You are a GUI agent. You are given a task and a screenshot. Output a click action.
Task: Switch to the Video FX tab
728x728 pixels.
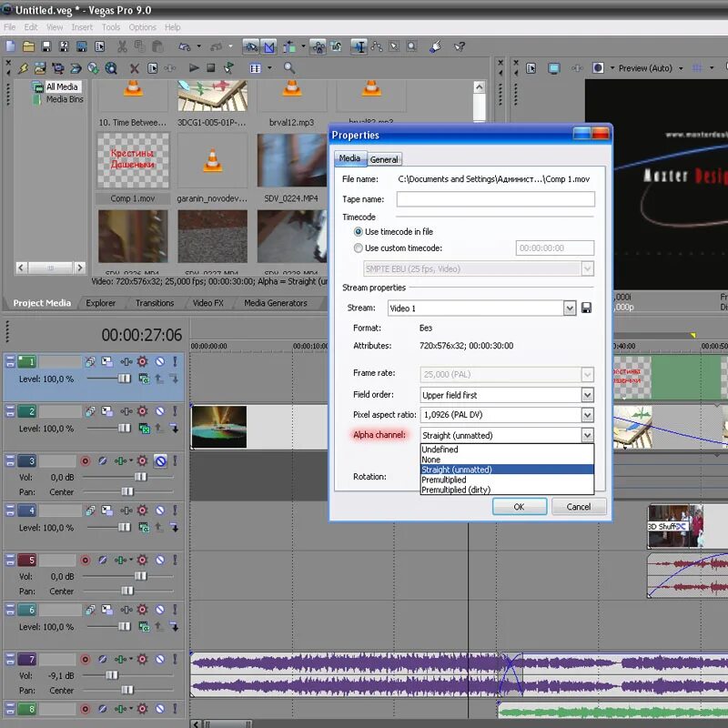click(x=208, y=303)
